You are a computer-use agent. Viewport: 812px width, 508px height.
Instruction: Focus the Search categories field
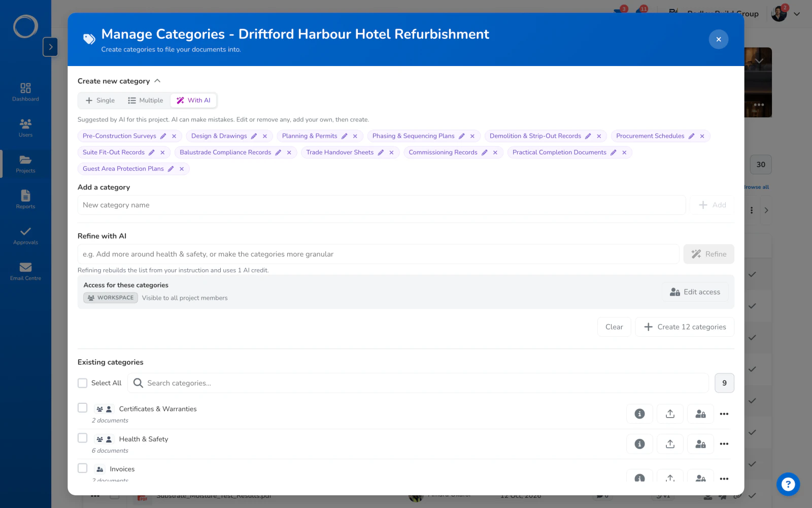(x=418, y=383)
